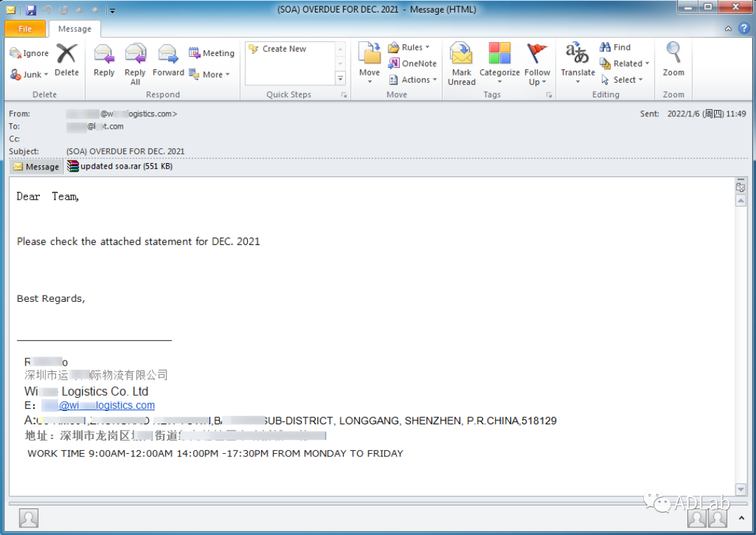Open the File tab
The image size is (756, 535).
[x=25, y=29]
